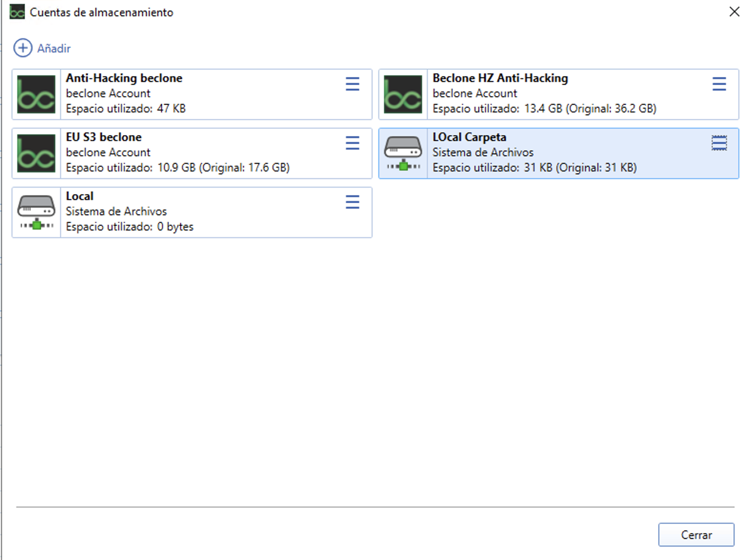Open hamburger menu for Anti-Hacking beclone
Viewport: 748px width, 560px height.
pos(353,84)
